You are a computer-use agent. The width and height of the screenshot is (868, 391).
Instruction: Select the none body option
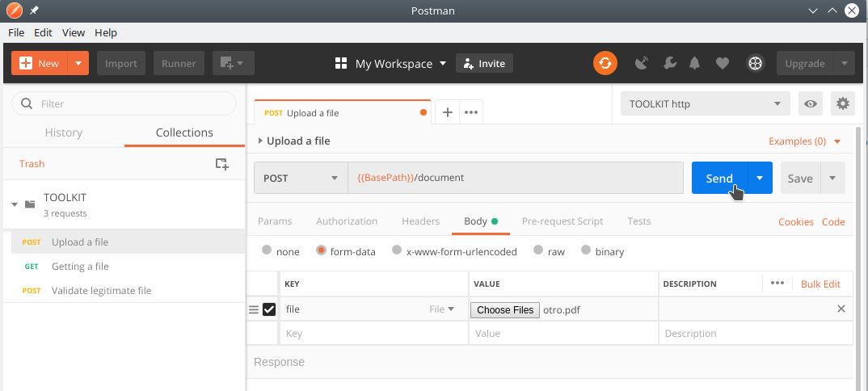[267, 250]
